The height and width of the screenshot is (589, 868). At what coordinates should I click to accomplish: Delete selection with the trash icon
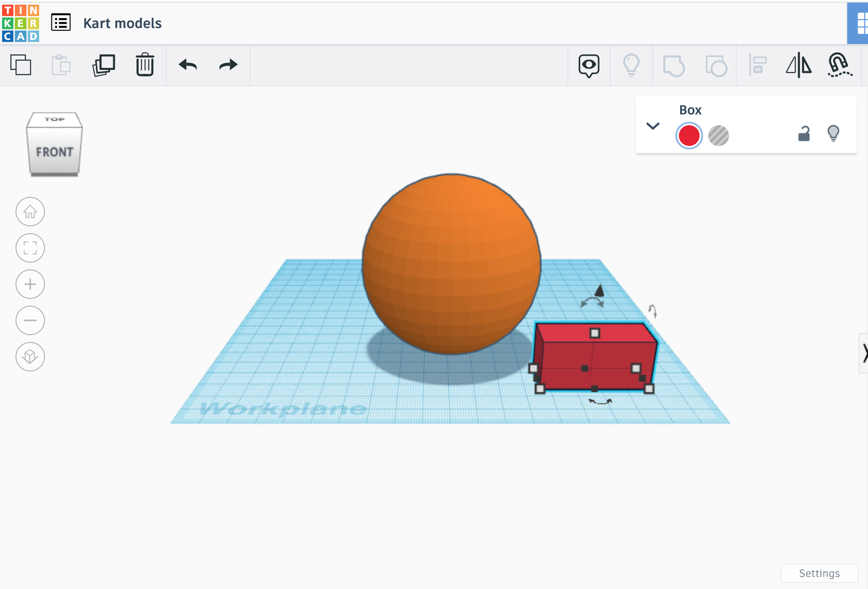[x=145, y=65]
